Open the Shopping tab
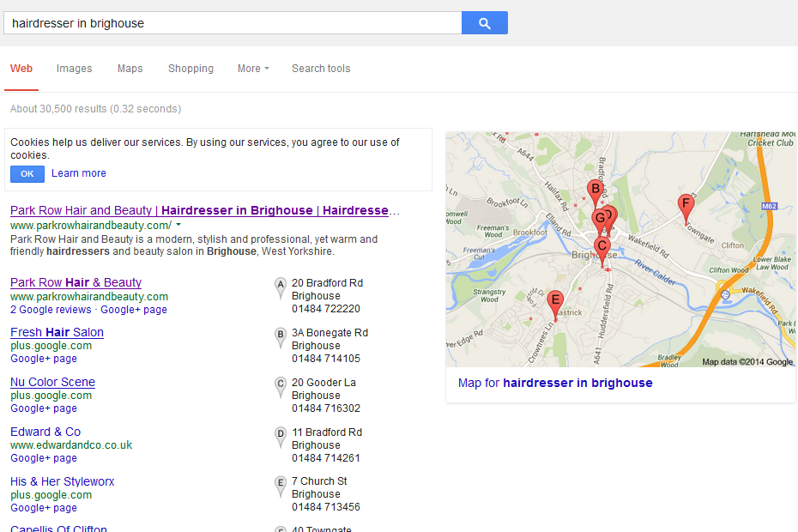Image resolution: width=798 pixels, height=532 pixels. (x=190, y=69)
